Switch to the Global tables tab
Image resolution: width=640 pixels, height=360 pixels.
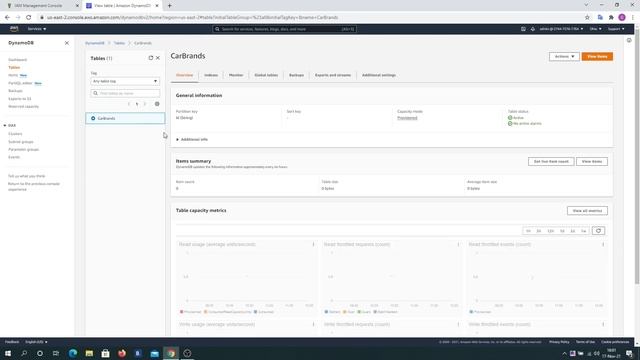pyautogui.click(x=266, y=76)
